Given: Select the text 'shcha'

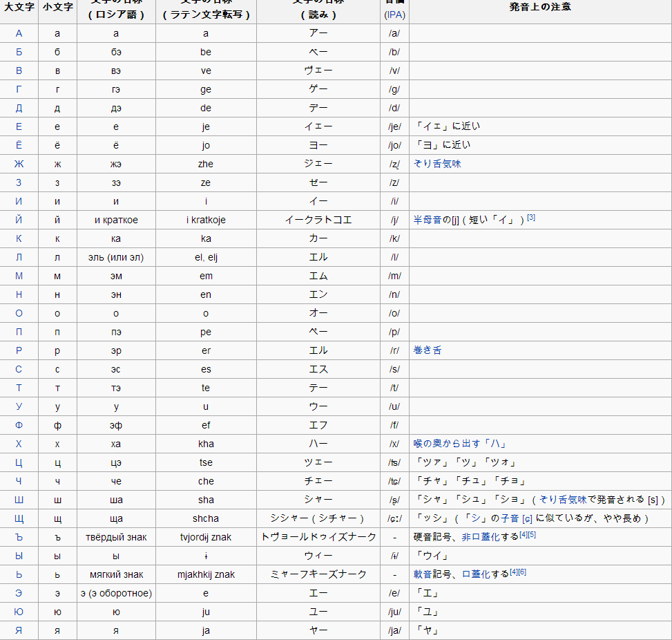Looking at the screenshot, I should [206, 518].
